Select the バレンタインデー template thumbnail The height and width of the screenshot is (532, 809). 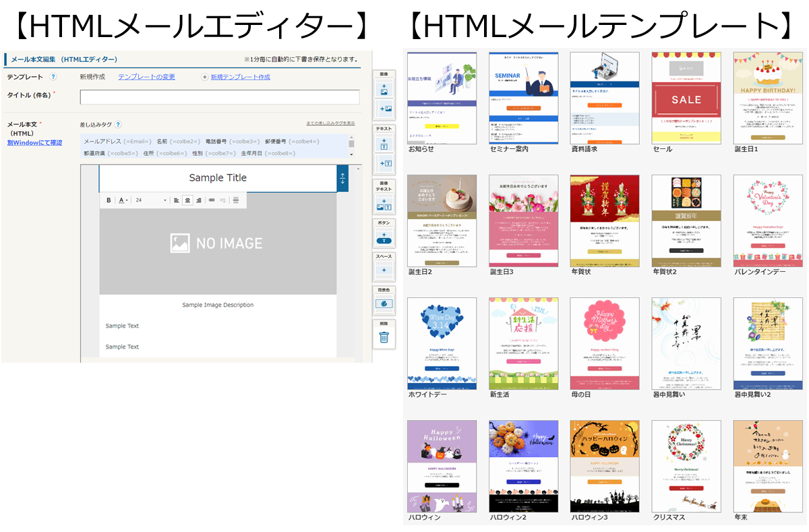point(768,221)
